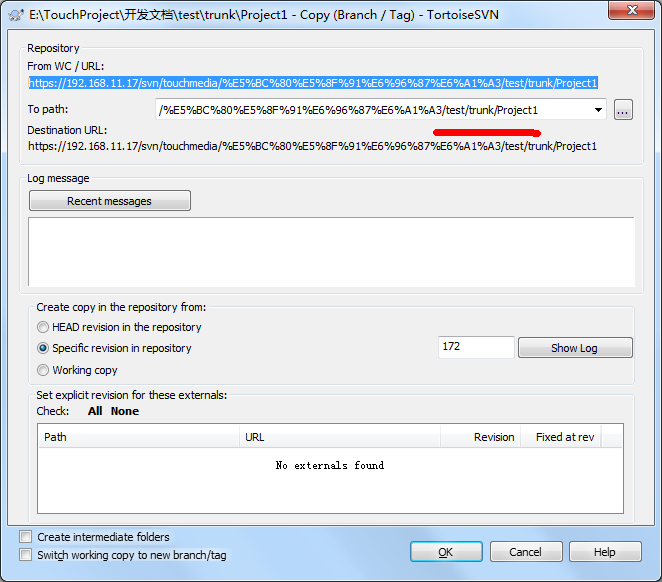Click the 'No externals found' message

point(330,465)
